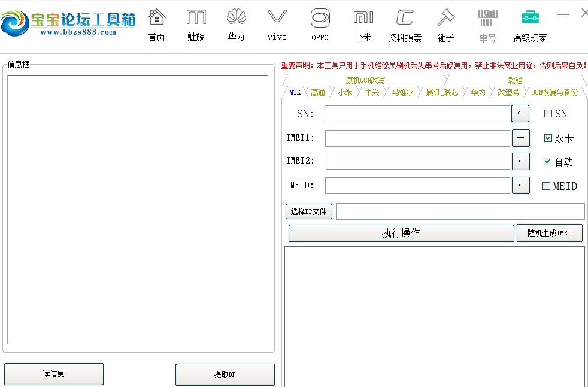Click the arrow beside the SN field
This screenshot has height=387, width=588.
pyautogui.click(x=520, y=113)
